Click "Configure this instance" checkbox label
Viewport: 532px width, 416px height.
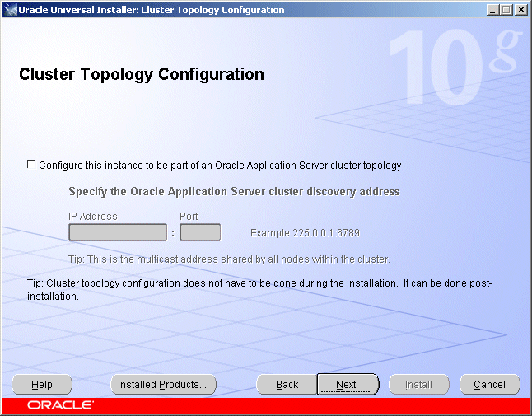220,166
